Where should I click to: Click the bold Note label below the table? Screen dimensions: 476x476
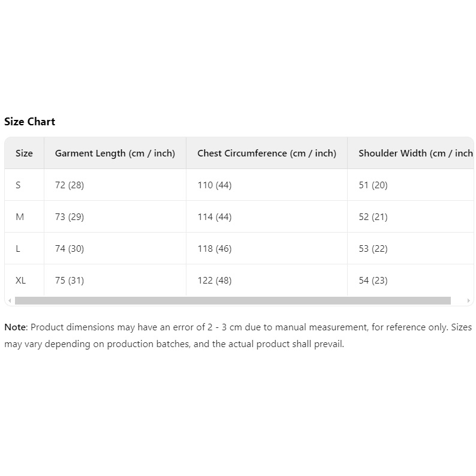(15, 327)
